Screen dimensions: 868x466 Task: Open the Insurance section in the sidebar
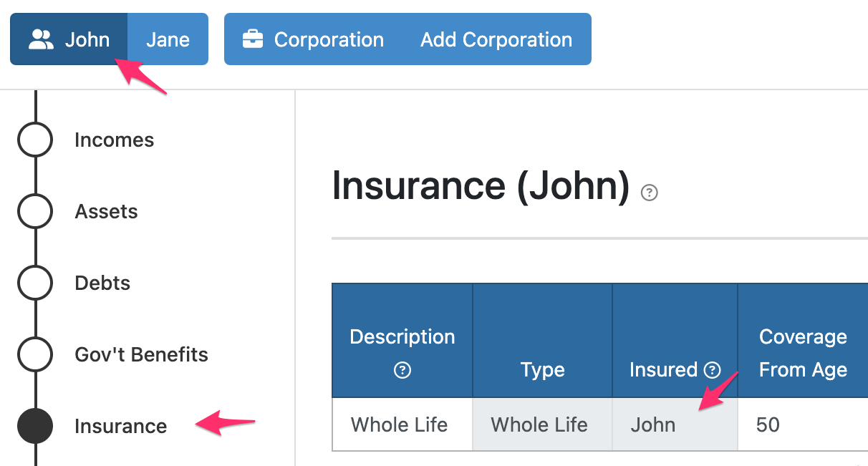(120, 426)
